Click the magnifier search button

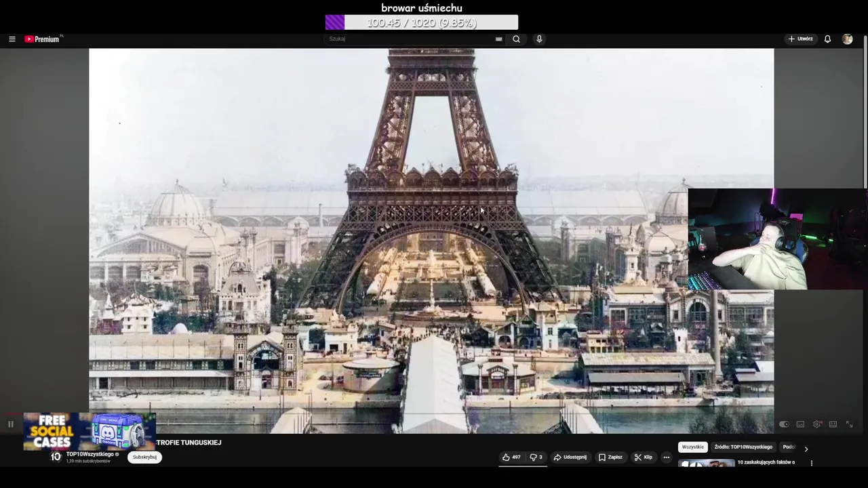coord(516,39)
